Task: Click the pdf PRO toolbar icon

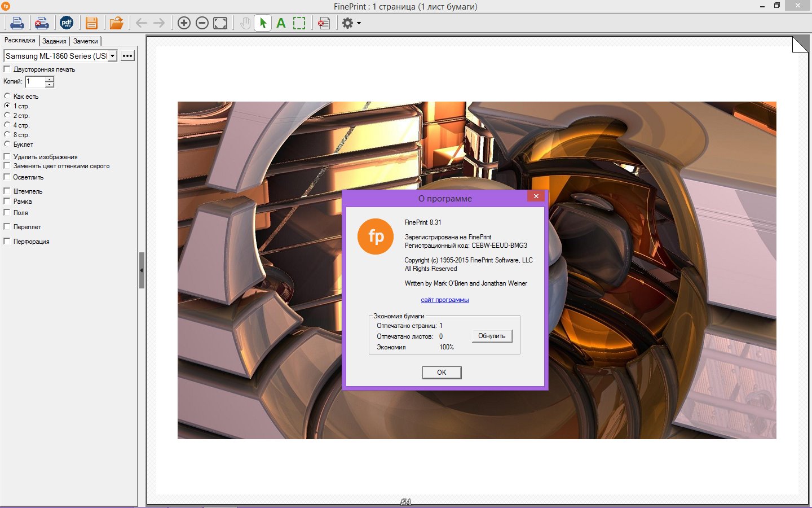Action: [67, 23]
